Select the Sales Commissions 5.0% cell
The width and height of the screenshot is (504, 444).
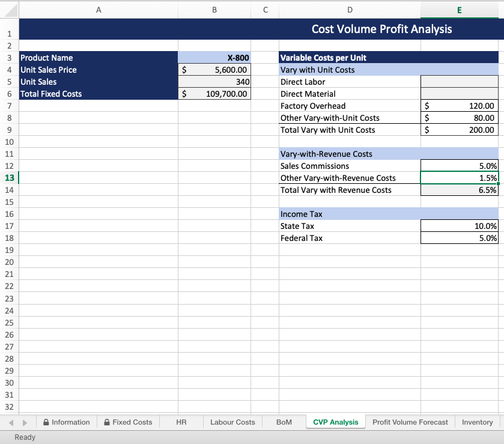459,166
